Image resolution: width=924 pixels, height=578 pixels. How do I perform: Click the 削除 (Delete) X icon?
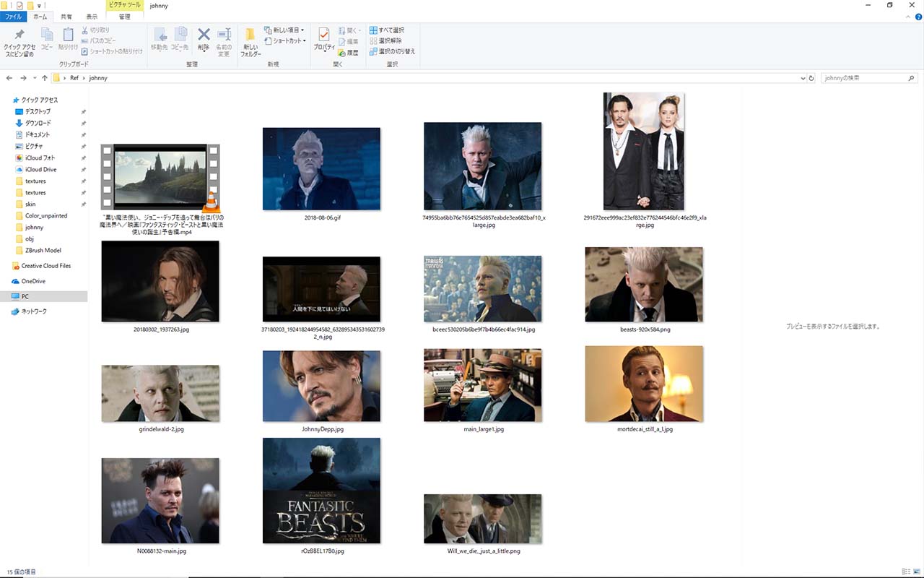tap(204, 35)
